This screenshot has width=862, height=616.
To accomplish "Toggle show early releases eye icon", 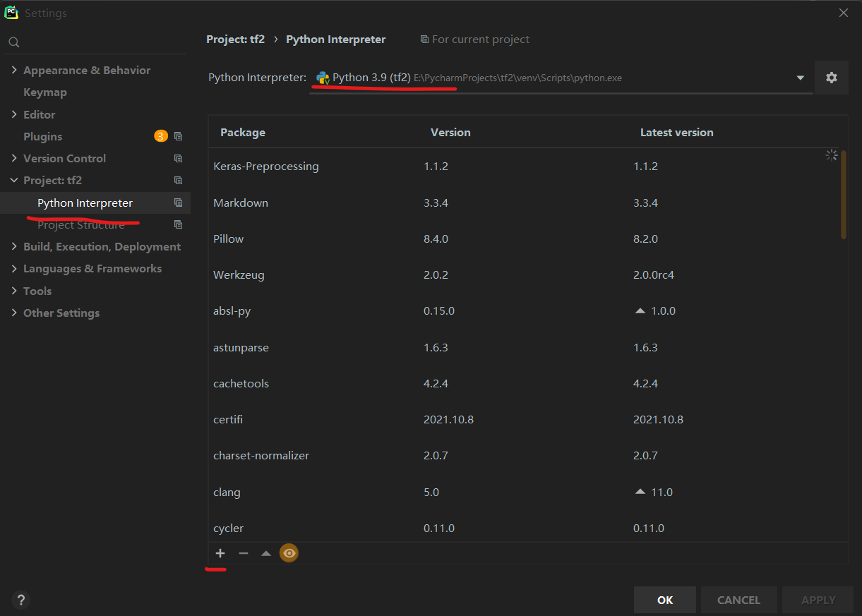I will coord(289,553).
